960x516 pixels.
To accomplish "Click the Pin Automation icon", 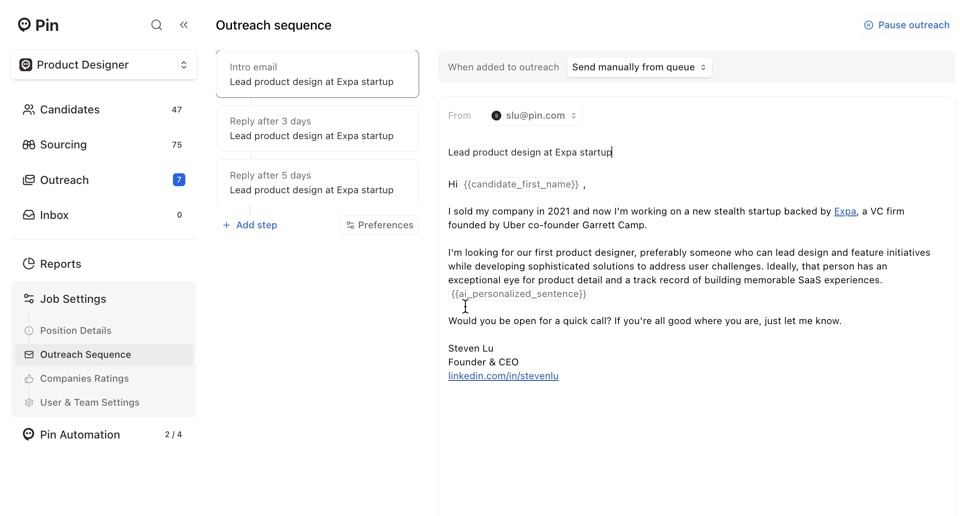I will (x=29, y=435).
